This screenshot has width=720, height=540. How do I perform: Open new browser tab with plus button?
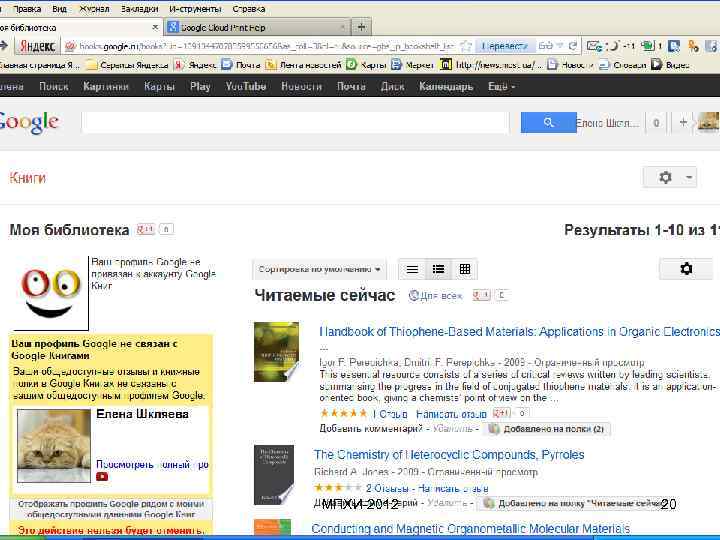click(x=361, y=27)
